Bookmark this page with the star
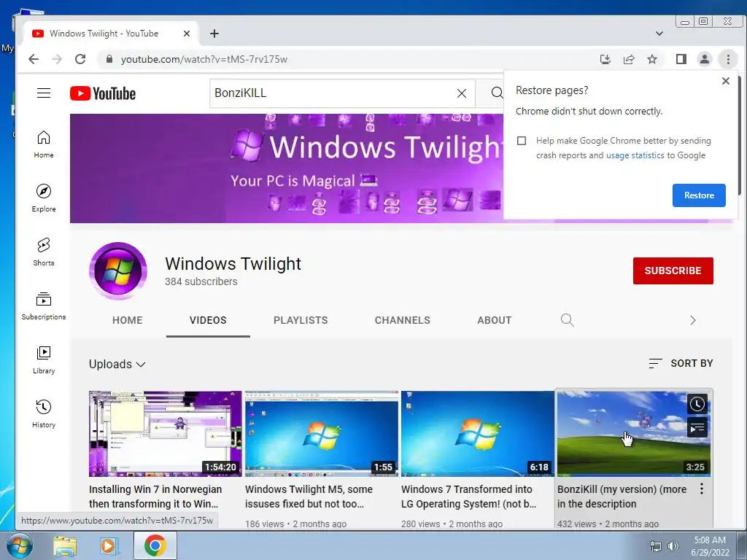Image resolution: width=747 pixels, height=560 pixels. point(652,59)
